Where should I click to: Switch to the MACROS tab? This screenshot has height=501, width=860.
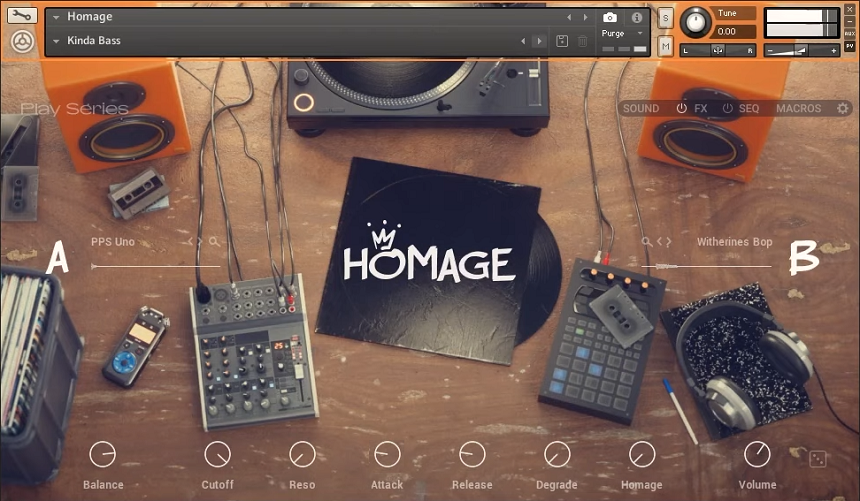point(799,108)
